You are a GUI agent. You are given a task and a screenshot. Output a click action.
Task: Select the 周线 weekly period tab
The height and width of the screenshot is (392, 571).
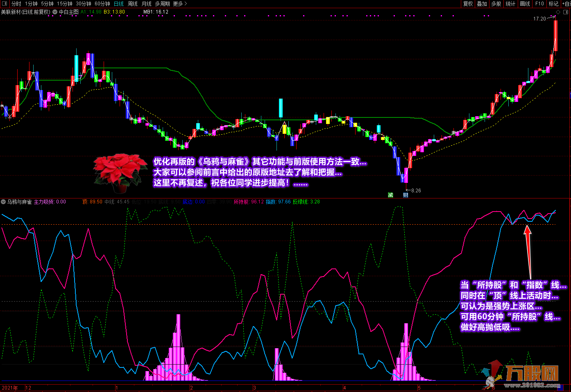click(133, 4)
